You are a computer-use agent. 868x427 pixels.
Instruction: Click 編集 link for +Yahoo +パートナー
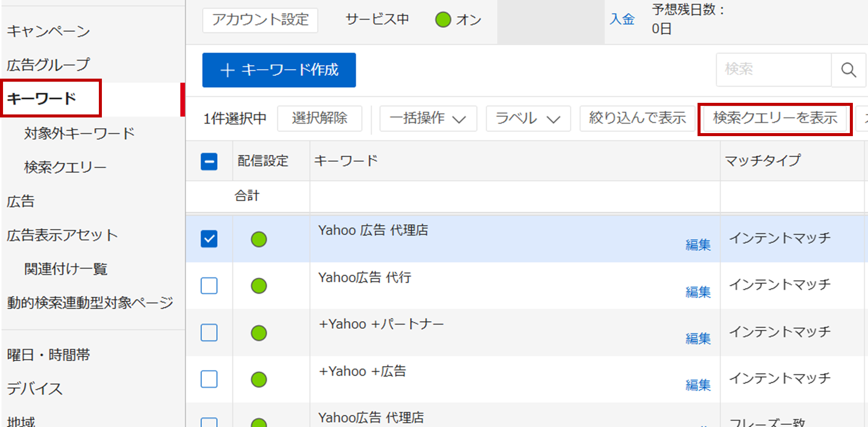pos(698,339)
